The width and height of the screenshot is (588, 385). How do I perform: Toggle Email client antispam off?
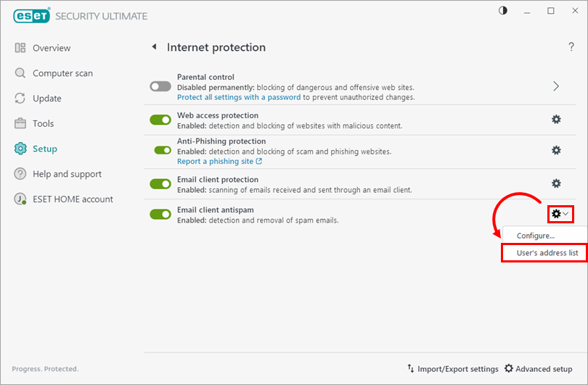point(160,214)
